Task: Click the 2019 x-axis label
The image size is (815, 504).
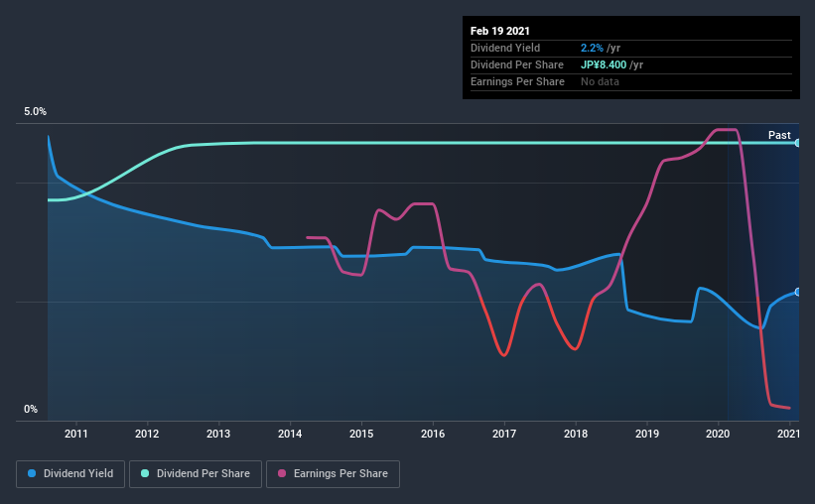Action: click(647, 434)
